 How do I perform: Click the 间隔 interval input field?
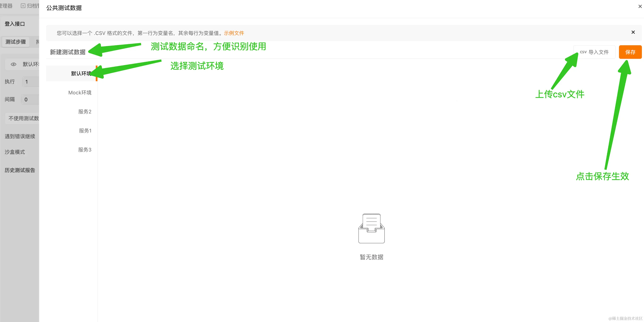[30, 99]
